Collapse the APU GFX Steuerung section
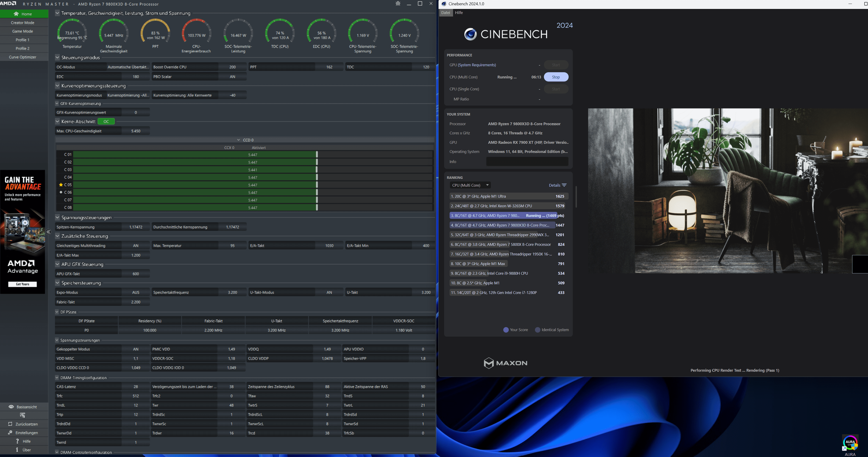 click(57, 264)
